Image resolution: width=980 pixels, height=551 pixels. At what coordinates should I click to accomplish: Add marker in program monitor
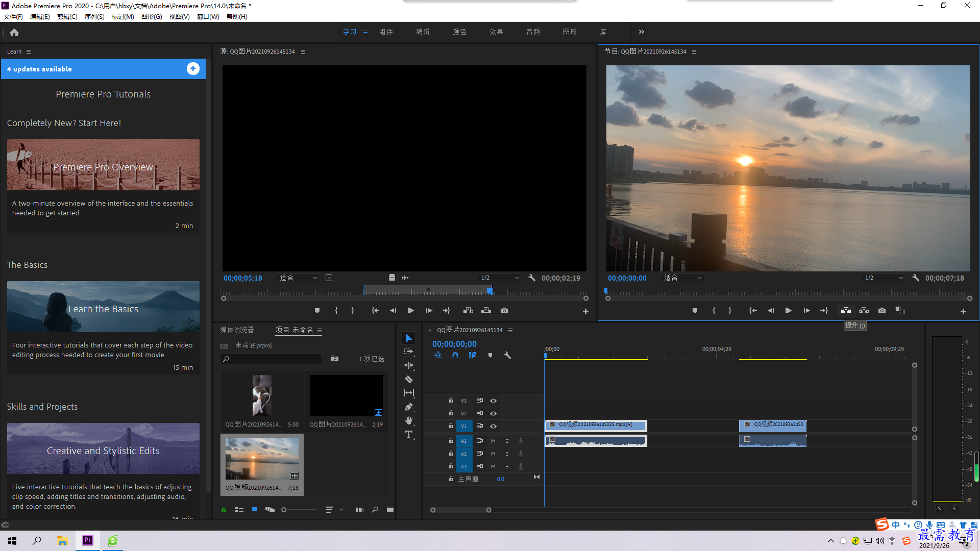pos(695,311)
